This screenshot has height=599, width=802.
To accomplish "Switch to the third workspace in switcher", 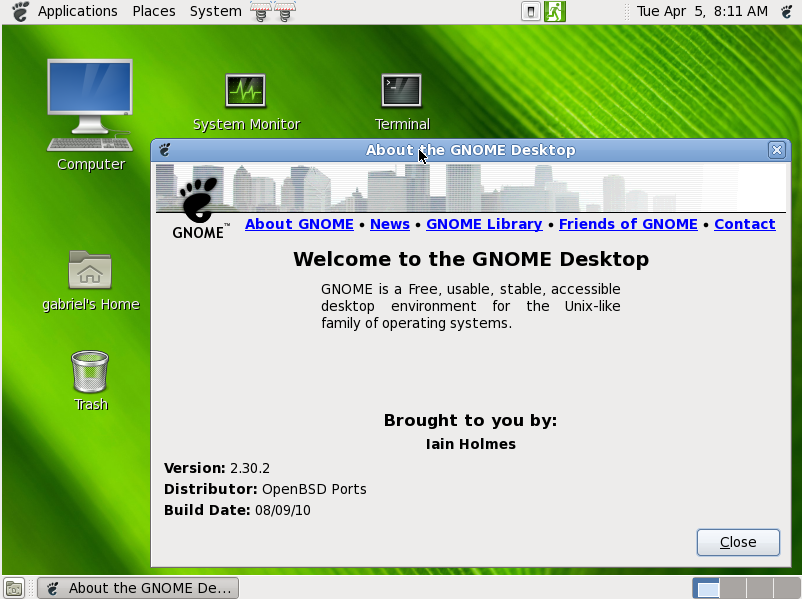I will tap(760, 588).
